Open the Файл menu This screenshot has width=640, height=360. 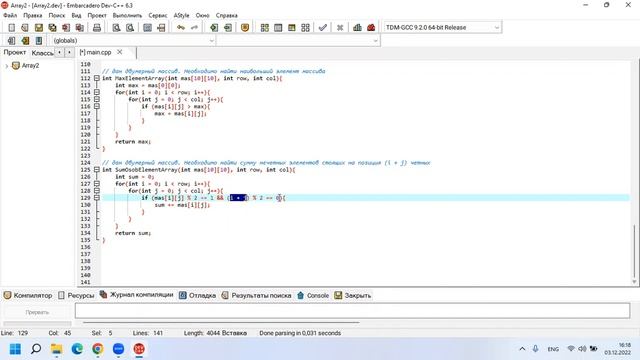point(10,15)
